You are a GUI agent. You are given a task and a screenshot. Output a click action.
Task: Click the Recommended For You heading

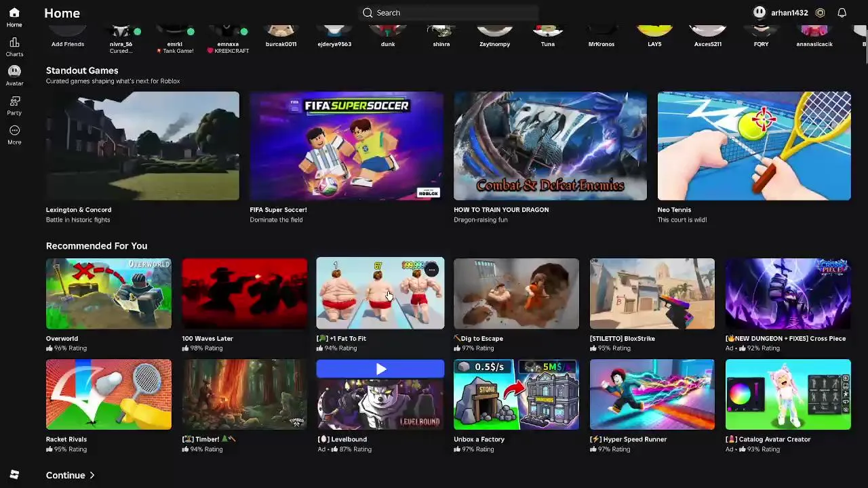coord(96,246)
